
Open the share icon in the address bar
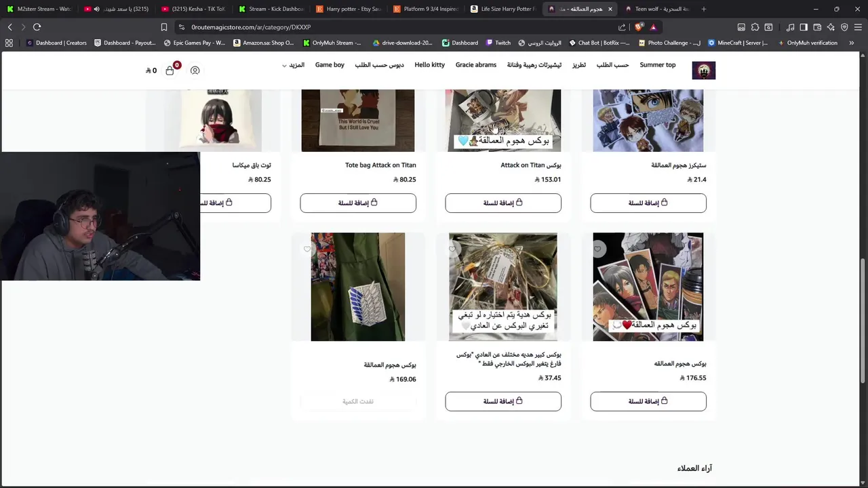pos(622,27)
